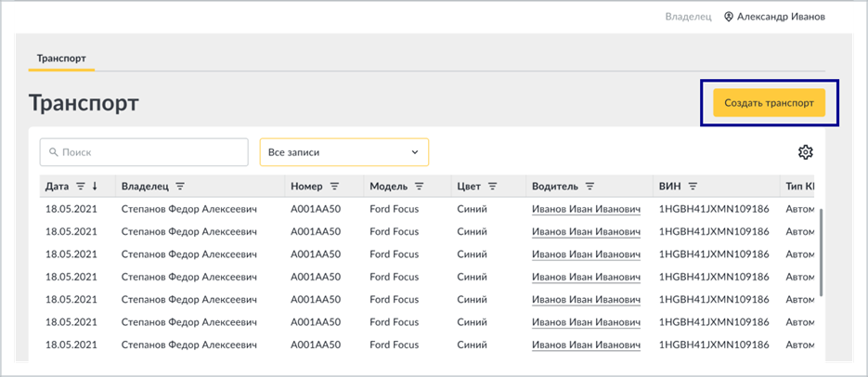868x377 pixels.
Task: Click the vertical scrollbar of the table
Action: (x=820, y=252)
